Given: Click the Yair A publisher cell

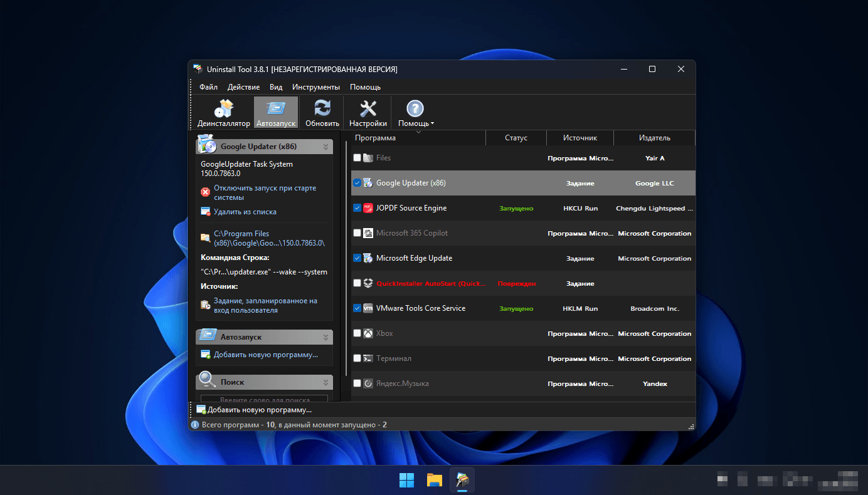Looking at the screenshot, I should point(655,159).
